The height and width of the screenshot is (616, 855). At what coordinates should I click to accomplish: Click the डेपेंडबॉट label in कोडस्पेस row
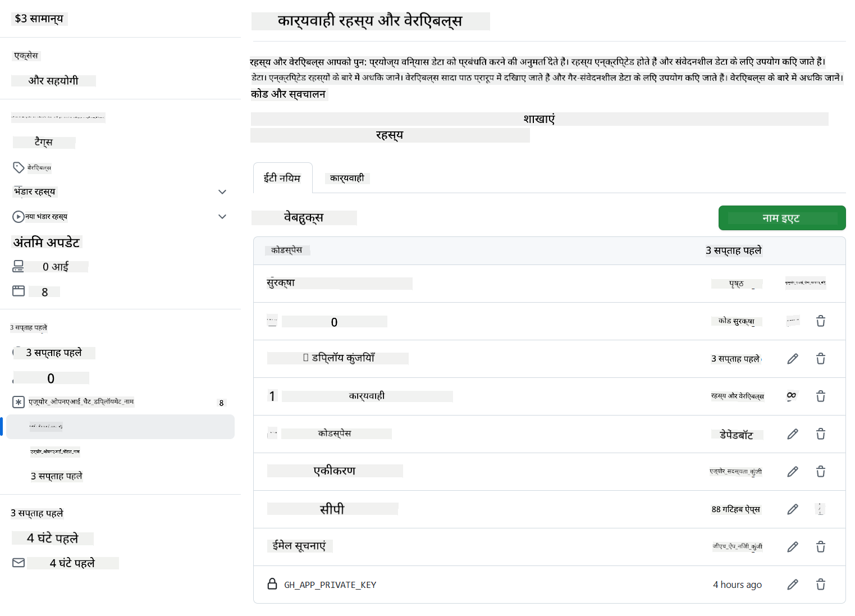[x=737, y=435]
